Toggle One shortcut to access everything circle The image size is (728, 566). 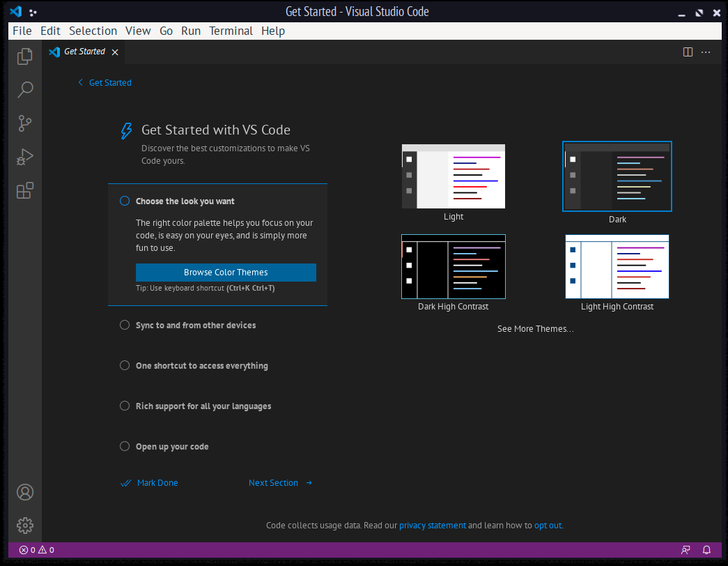pyautogui.click(x=125, y=365)
